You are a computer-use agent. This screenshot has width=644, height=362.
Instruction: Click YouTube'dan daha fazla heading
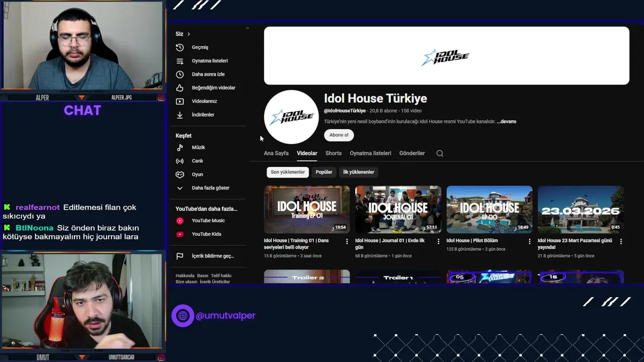pyautogui.click(x=206, y=209)
